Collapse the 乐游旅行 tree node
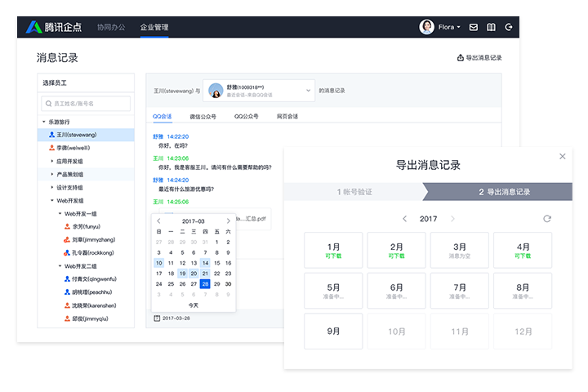The width and height of the screenshot is (588, 392). tap(44, 122)
